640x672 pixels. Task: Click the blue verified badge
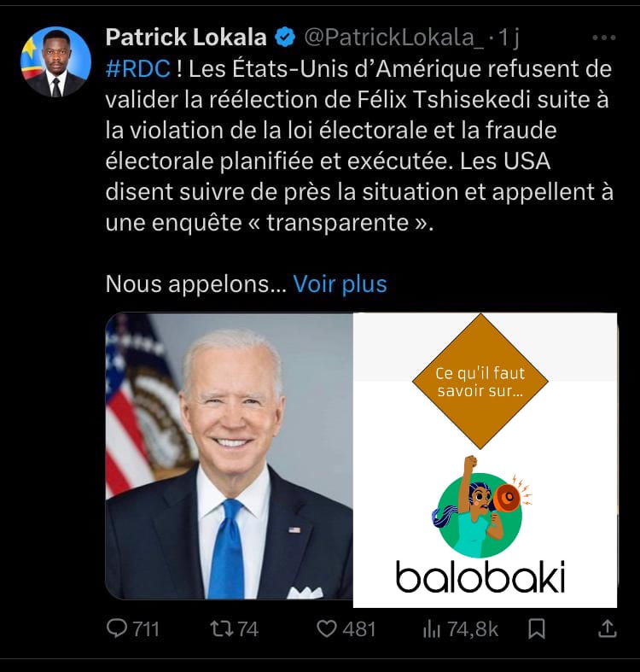285,38
